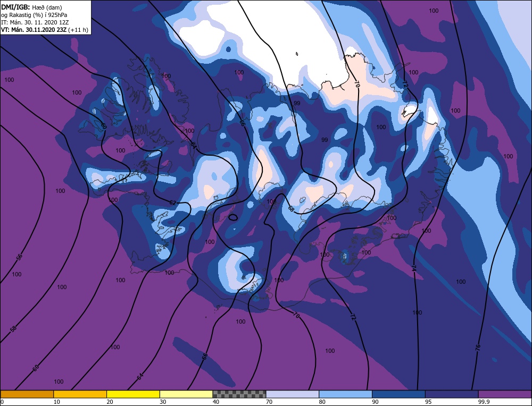
Task: Click the 'VT: Mán. 30.11.2020 23Z' valid time
Action: pos(34,30)
